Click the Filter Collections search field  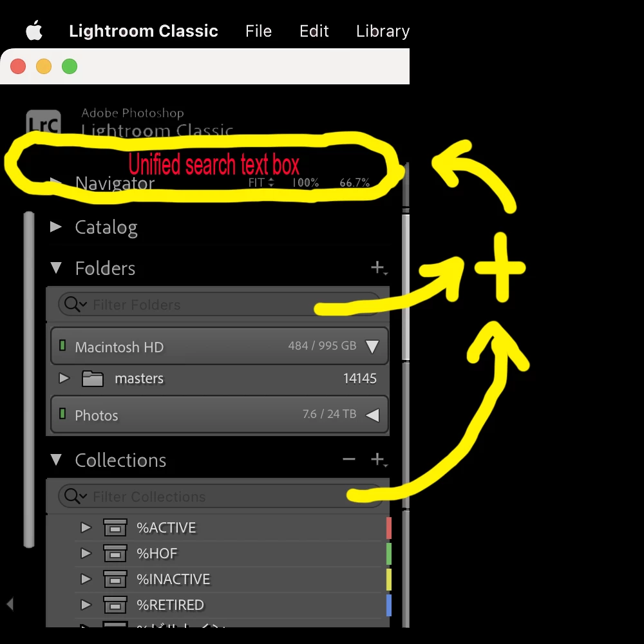point(220,496)
